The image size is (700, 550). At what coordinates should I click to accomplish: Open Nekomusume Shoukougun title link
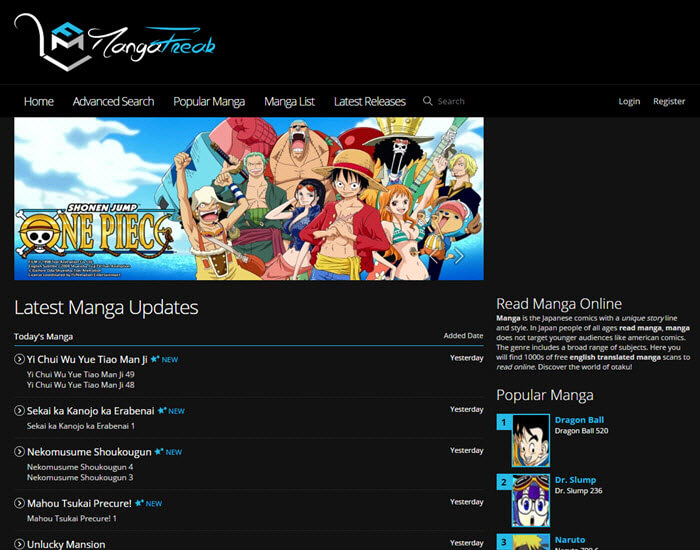click(89, 452)
